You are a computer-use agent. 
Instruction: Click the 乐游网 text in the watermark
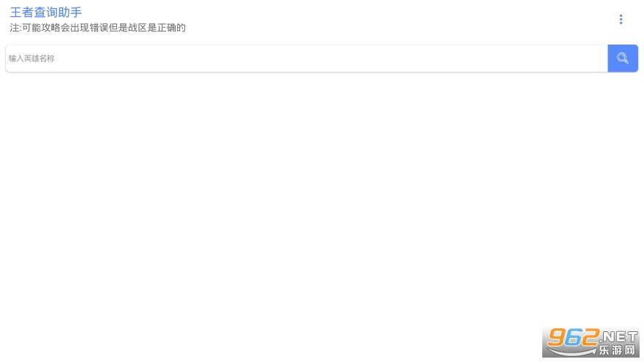(617, 350)
